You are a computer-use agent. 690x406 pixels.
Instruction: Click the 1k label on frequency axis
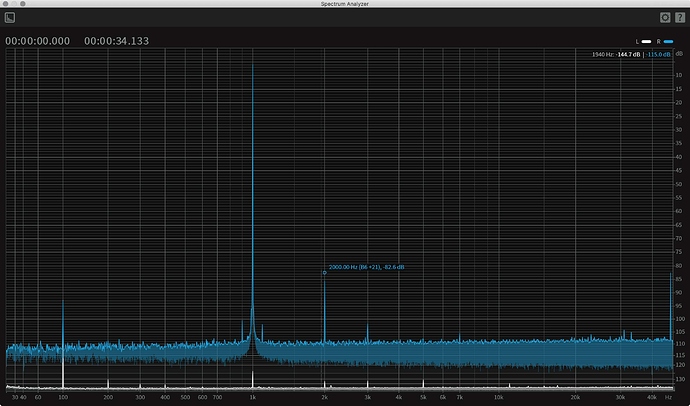(253, 397)
